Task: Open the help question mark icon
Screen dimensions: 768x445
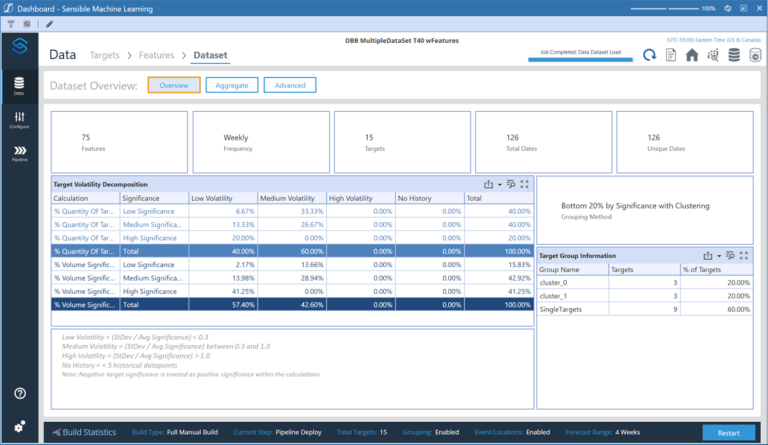Action: (x=20, y=393)
